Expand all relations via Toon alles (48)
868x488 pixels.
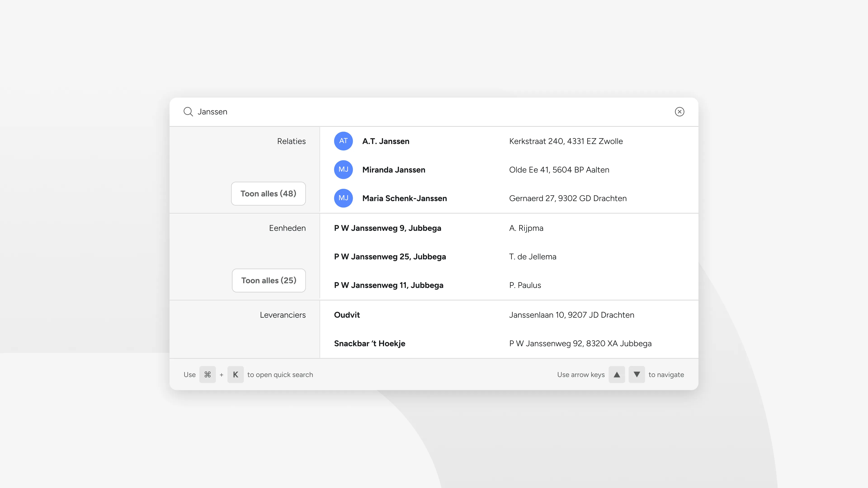(x=268, y=193)
